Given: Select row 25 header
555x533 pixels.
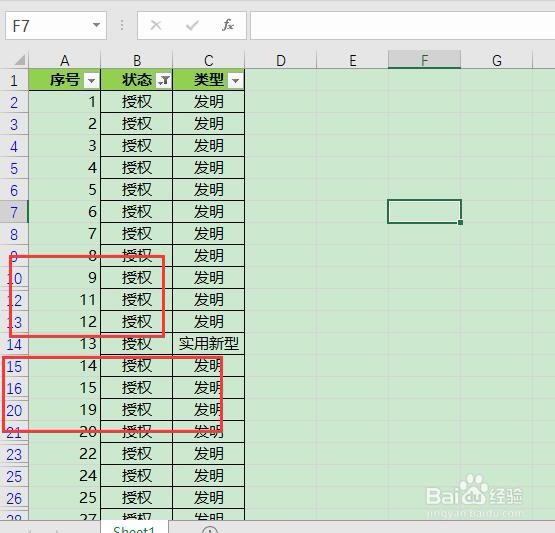Looking at the screenshot, I should coord(14,476).
